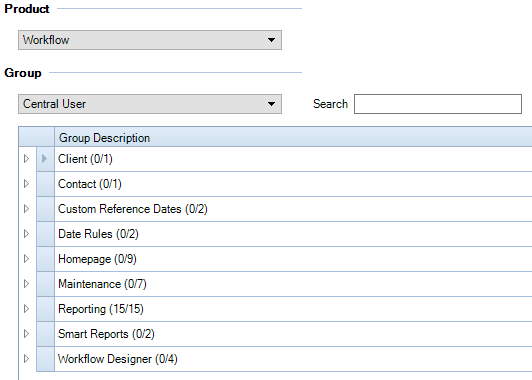Image resolution: width=532 pixels, height=380 pixels.
Task: Expand the Homepage (0/9) row
Action: point(26,259)
